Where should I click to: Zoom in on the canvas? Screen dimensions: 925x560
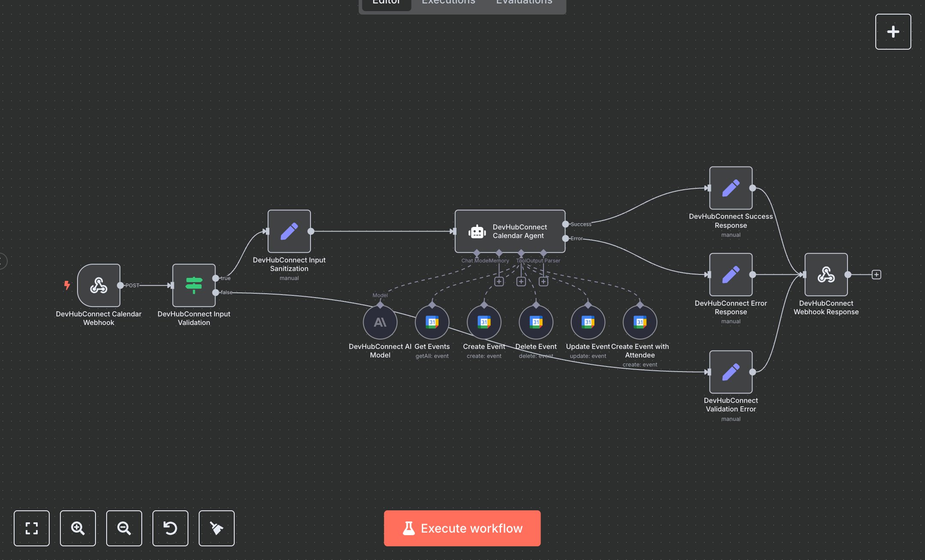pos(78,528)
